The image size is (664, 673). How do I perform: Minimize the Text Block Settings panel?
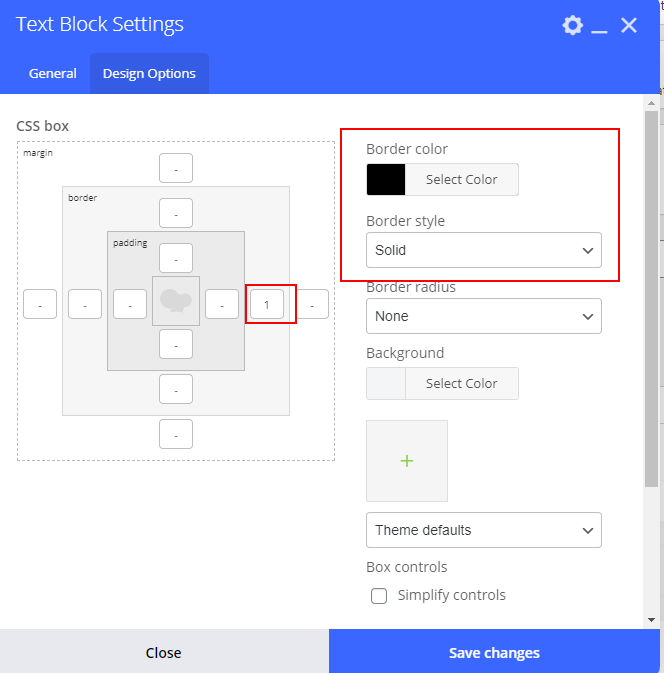(599, 26)
